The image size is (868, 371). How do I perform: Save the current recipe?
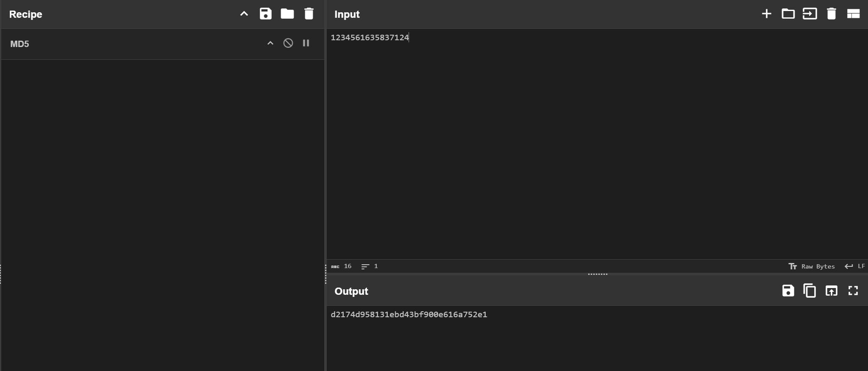tap(266, 14)
